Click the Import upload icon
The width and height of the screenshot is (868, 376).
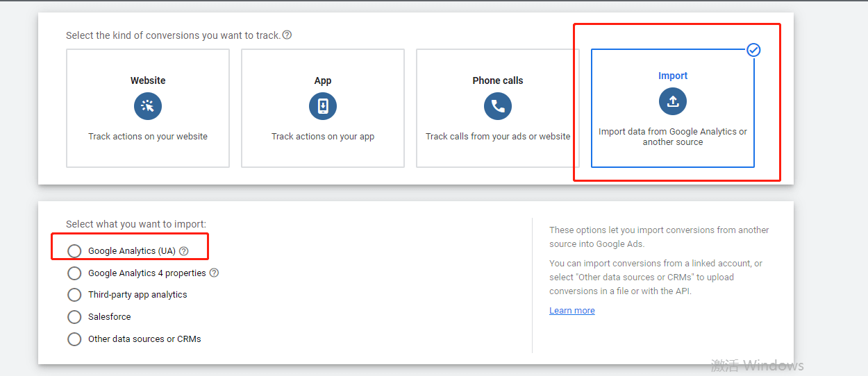pyautogui.click(x=673, y=101)
